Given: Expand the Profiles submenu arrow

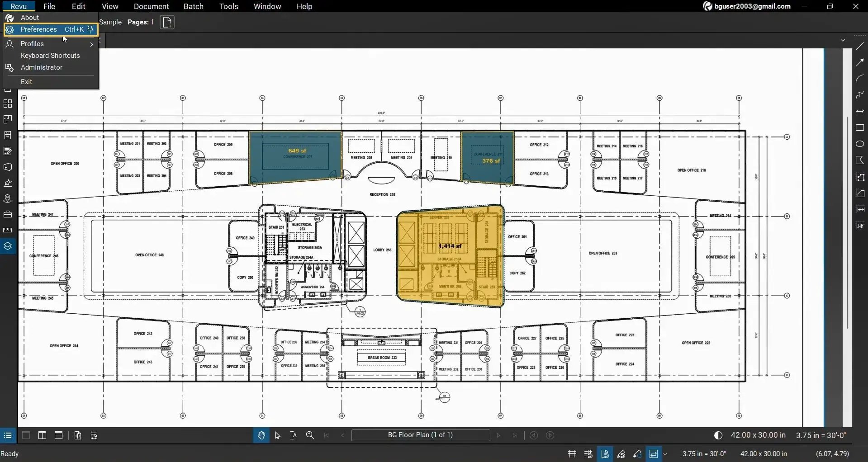Looking at the screenshot, I should click(91, 44).
